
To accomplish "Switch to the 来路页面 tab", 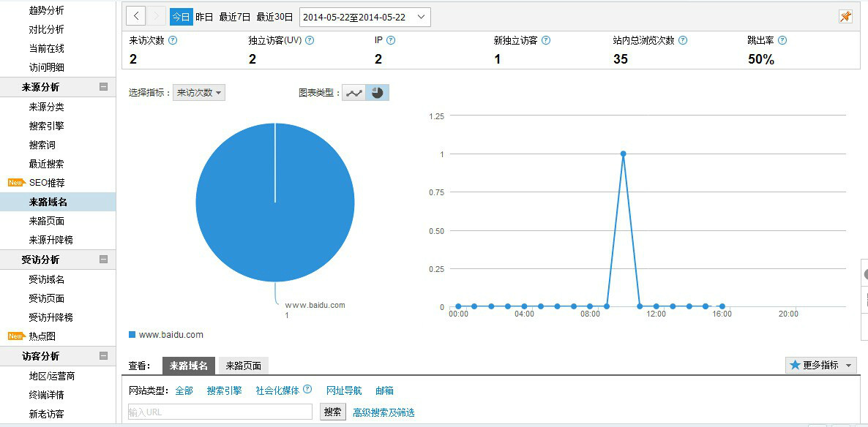I will coord(243,366).
